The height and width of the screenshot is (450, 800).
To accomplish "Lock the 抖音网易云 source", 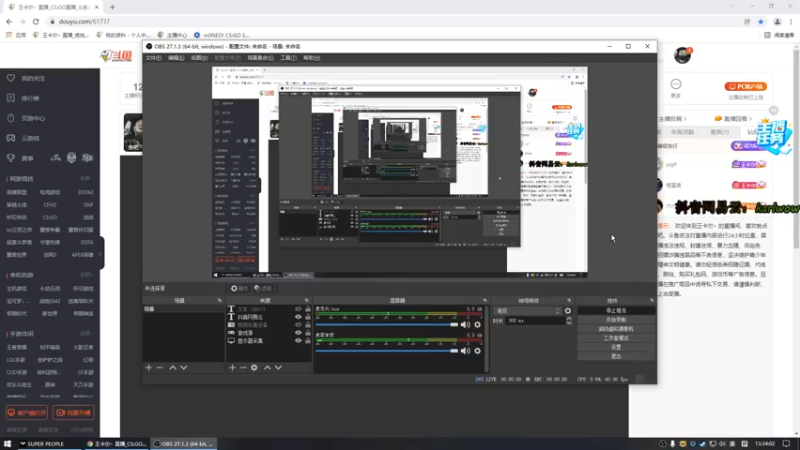I will [x=308, y=317].
